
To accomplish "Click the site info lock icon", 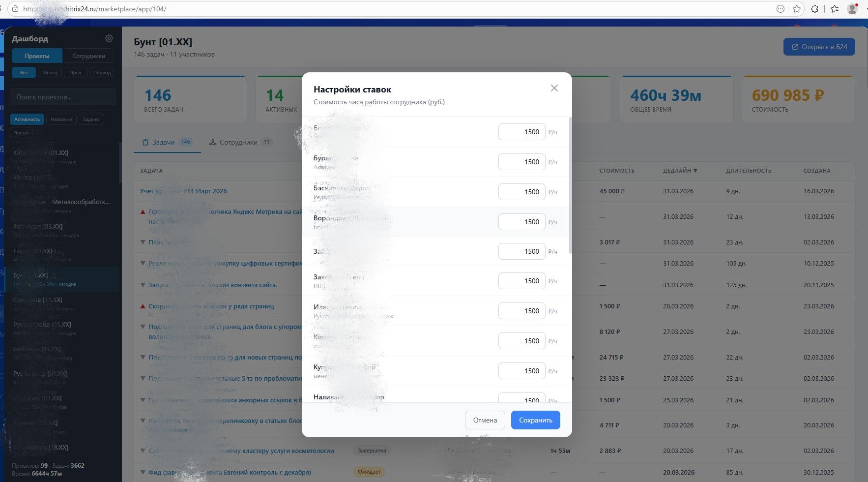I will (15, 9).
